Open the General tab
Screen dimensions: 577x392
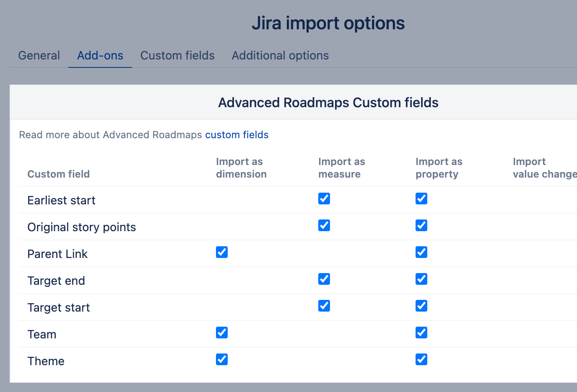(39, 55)
